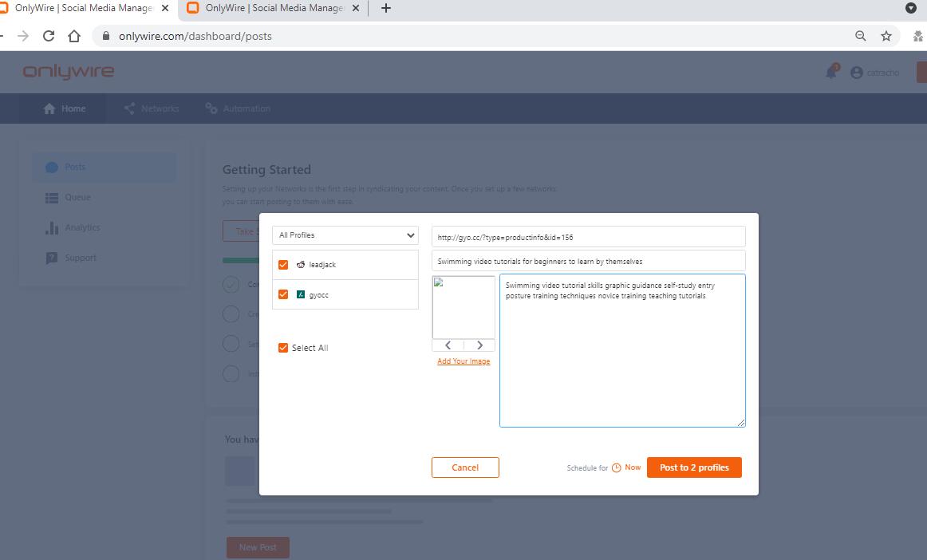Viewport: 927px width, 560px height.
Task: Select Posts in the sidebar
Action: click(104, 168)
